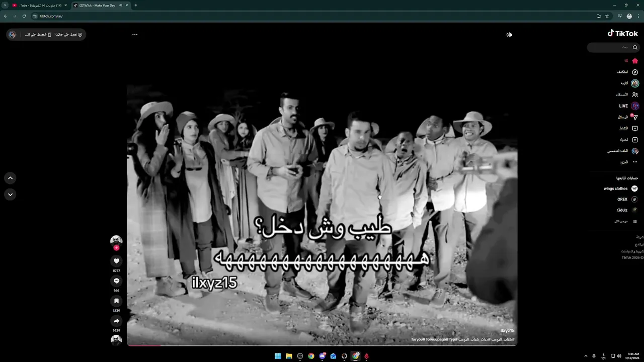Open comments on the video

[x=116, y=281]
